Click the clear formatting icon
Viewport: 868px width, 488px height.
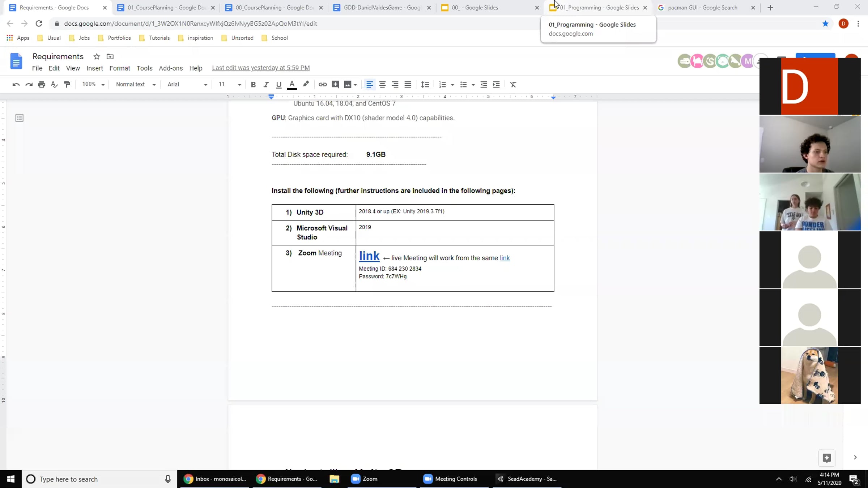[513, 85]
